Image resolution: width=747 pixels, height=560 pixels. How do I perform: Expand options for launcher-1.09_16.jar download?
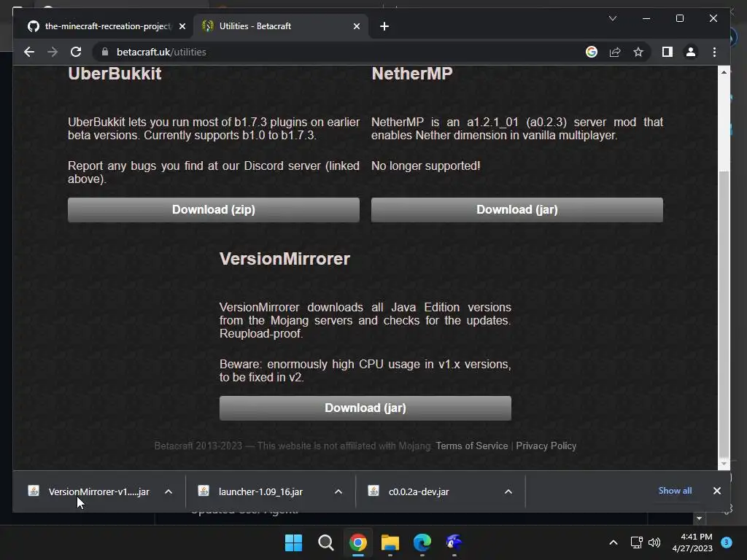tap(338, 491)
